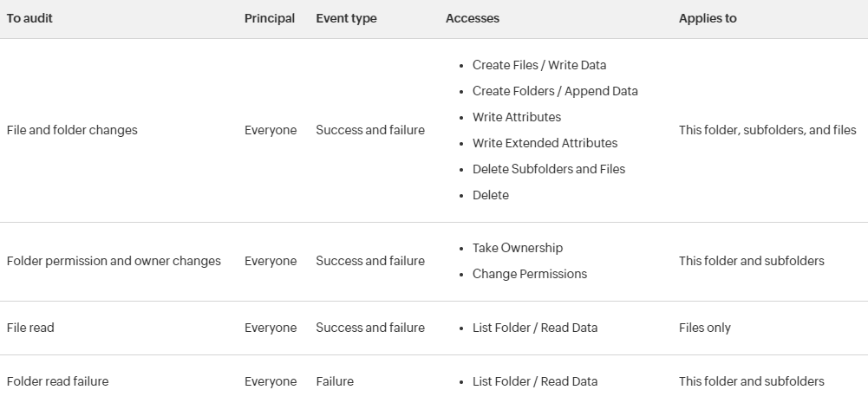
Task: Click the "File and folder changes" row label
Action: pos(72,130)
